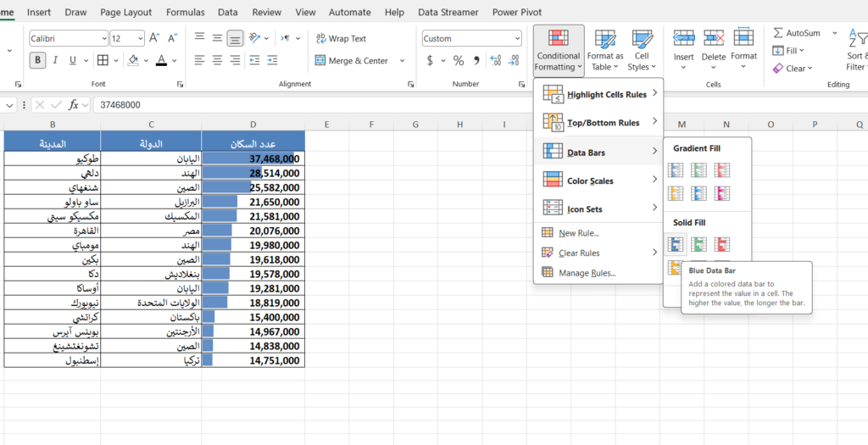
Task: Open the Page Layout ribbon tab
Action: pos(125,13)
